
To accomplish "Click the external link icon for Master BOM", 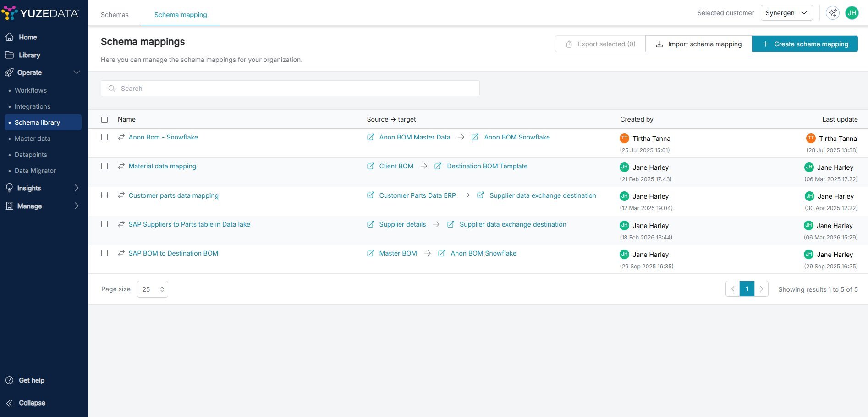I will [370, 253].
